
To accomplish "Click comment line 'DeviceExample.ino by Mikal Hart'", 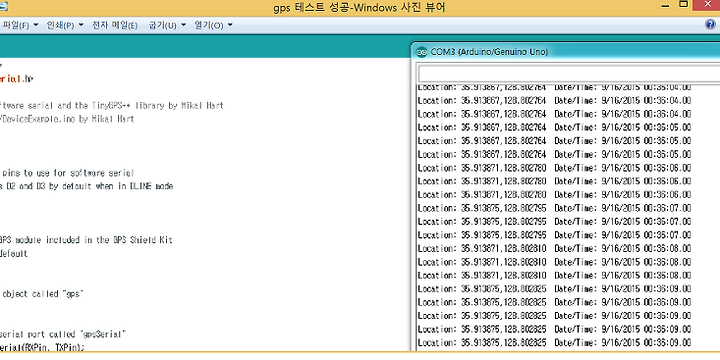I will 67,119.
